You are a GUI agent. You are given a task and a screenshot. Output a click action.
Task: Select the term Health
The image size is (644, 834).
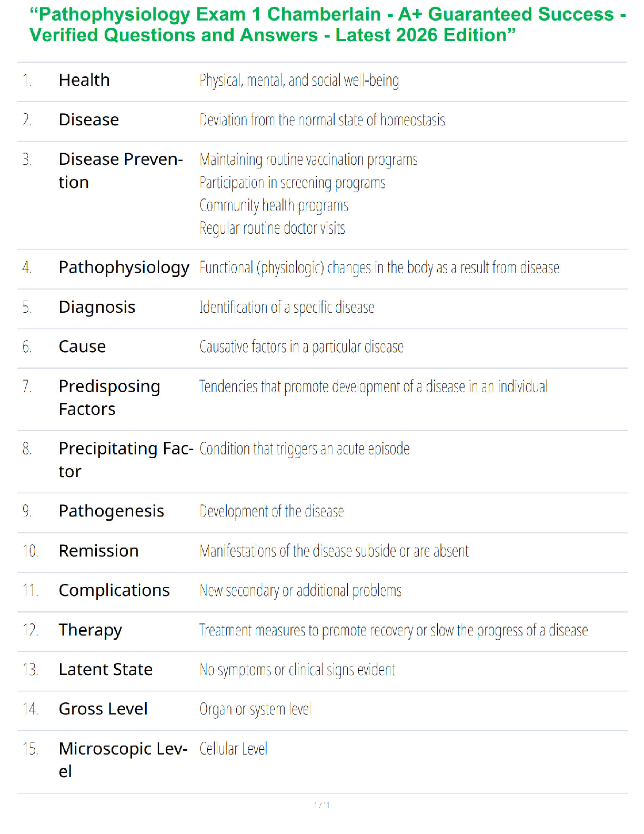coord(84,80)
